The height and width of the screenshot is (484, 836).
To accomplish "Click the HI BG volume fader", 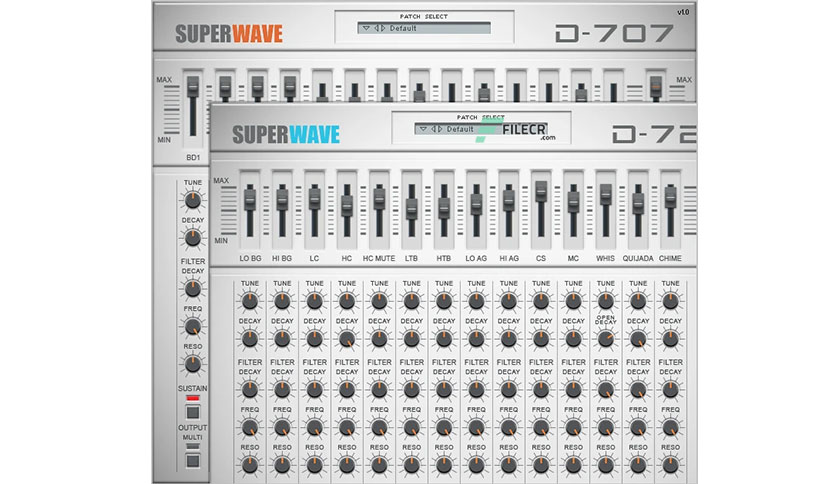I will click(282, 200).
